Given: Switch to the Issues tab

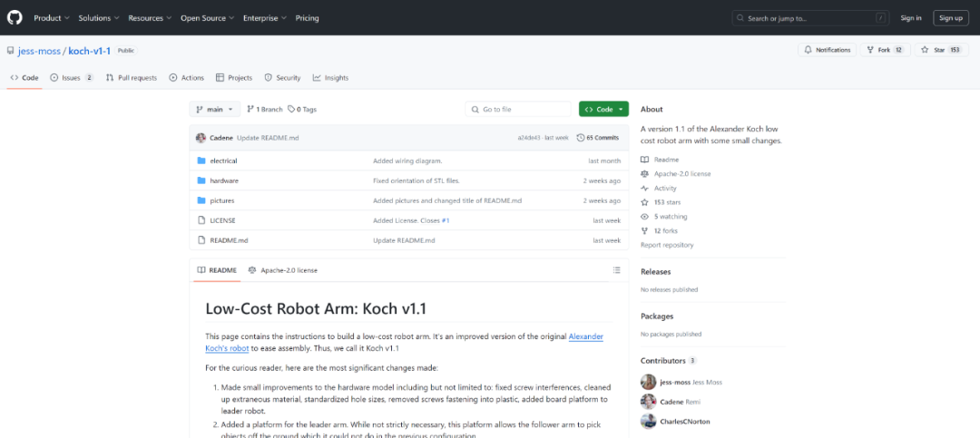Looking at the screenshot, I should pos(72,78).
